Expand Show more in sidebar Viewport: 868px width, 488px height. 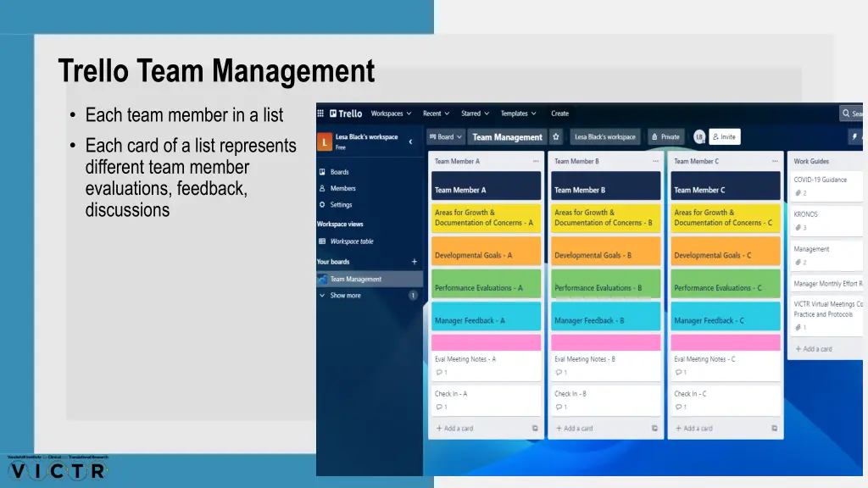pos(345,296)
